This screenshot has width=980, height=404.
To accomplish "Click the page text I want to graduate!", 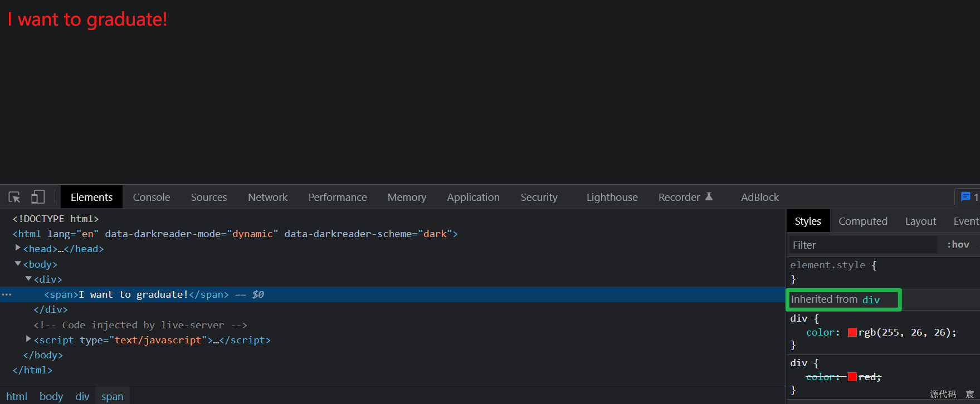I will click(87, 19).
